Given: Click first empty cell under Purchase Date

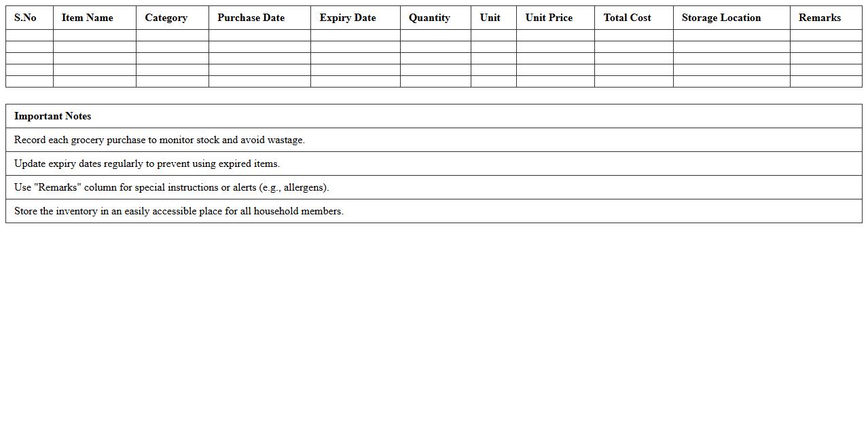Looking at the screenshot, I should [259, 35].
